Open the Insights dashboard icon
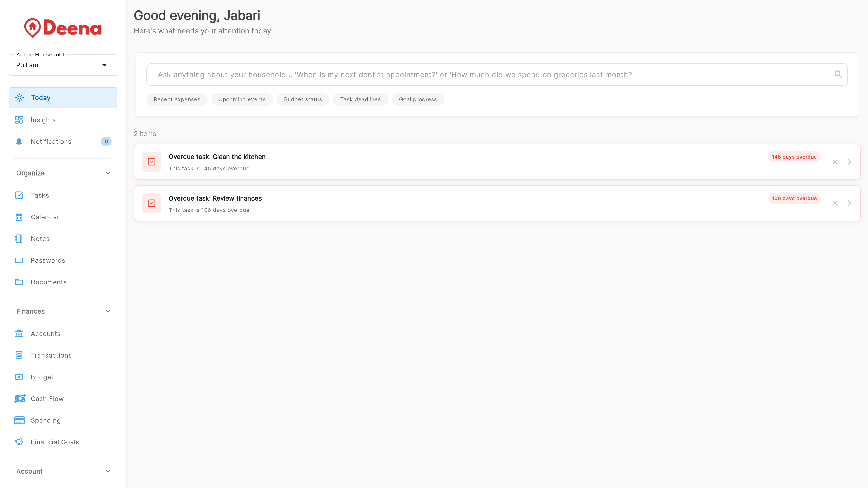This screenshot has width=868, height=488. tap(19, 120)
